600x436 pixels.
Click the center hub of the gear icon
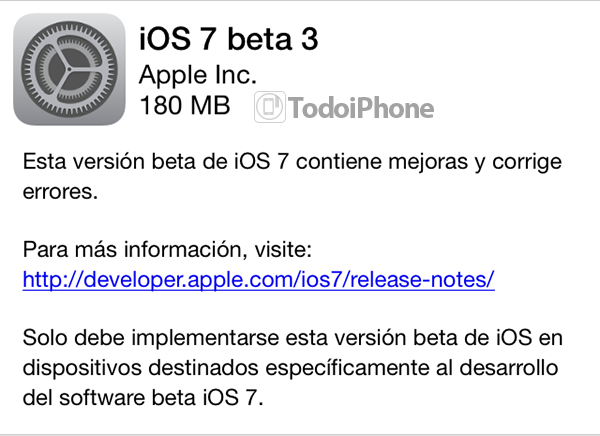pyautogui.click(x=69, y=69)
